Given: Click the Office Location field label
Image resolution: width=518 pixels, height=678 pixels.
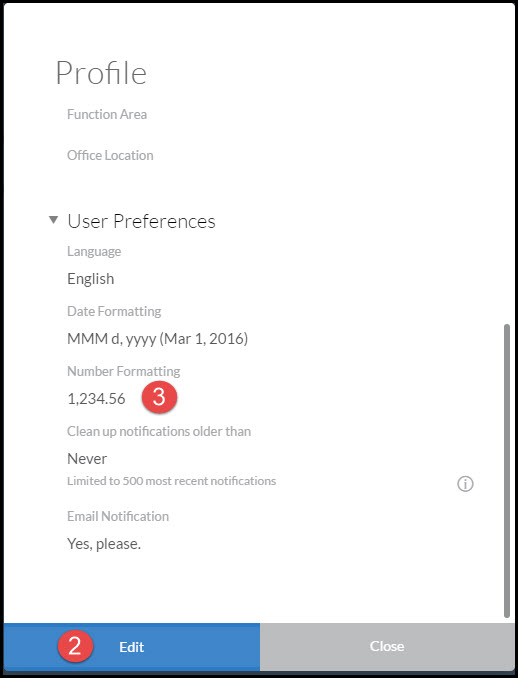Looking at the screenshot, I should click(x=110, y=156).
